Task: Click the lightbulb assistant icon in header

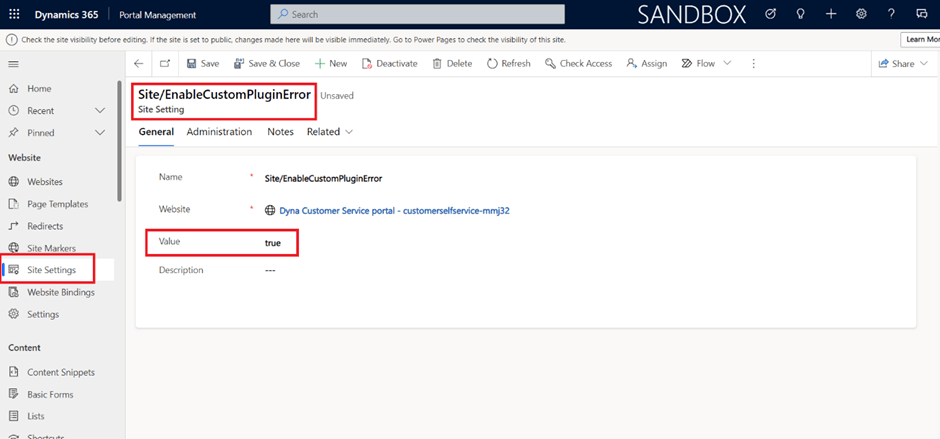Action: [x=801, y=15]
